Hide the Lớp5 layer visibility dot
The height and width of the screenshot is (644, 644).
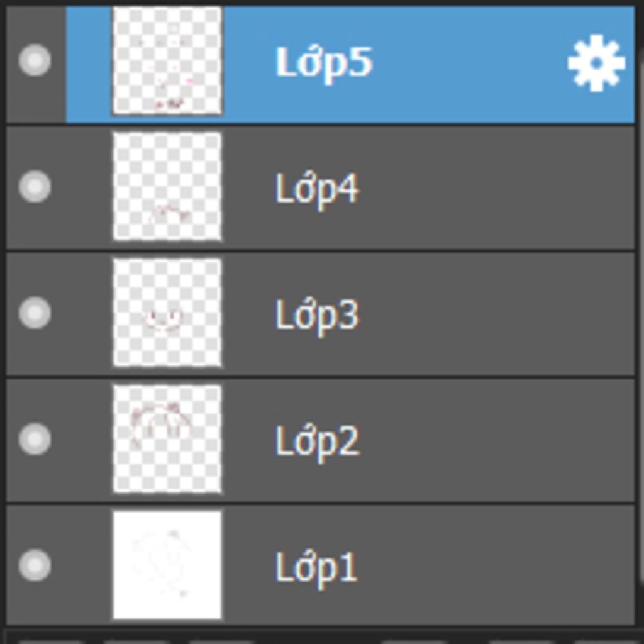(x=35, y=60)
